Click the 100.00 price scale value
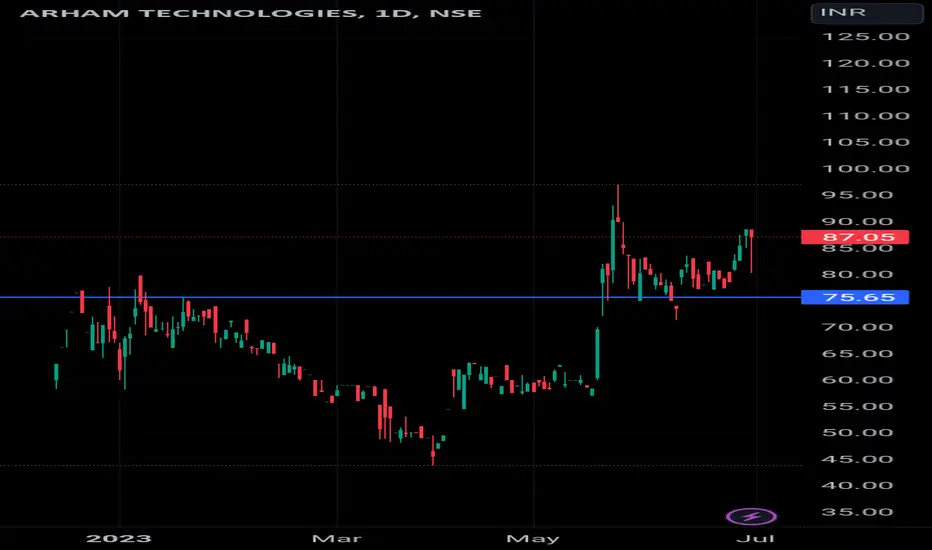The image size is (932, 550). tap(865, 169)
